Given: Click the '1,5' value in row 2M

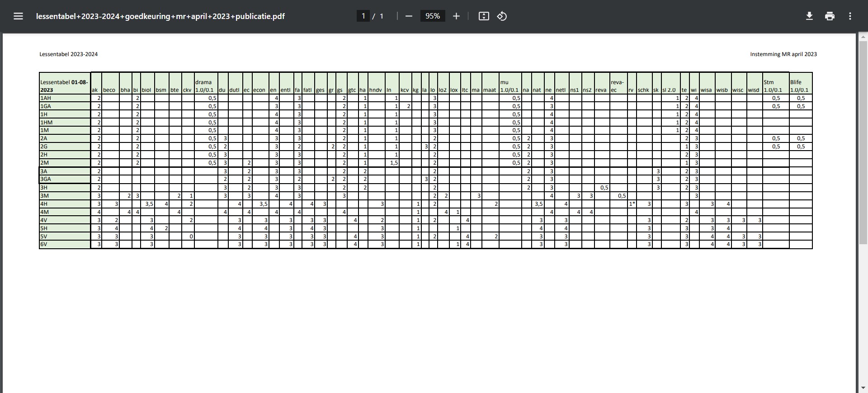Looking at the screenshot, I should tap(394, 163).
